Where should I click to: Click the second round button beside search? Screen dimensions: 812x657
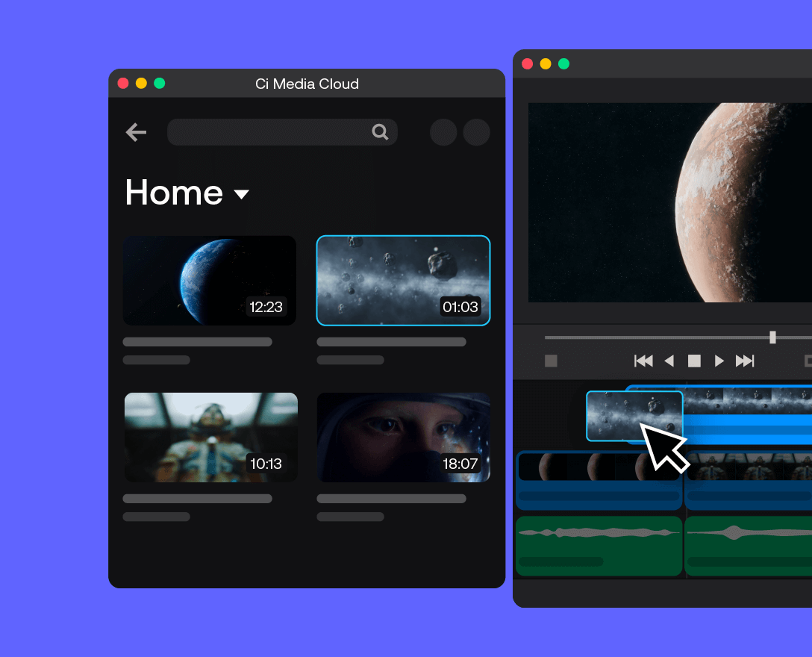[476, 132]
